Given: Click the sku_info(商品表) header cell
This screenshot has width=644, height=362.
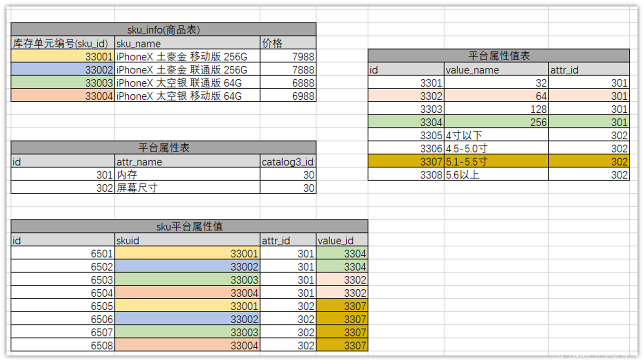Looking at the screenshot, I should tap(164, 30).
